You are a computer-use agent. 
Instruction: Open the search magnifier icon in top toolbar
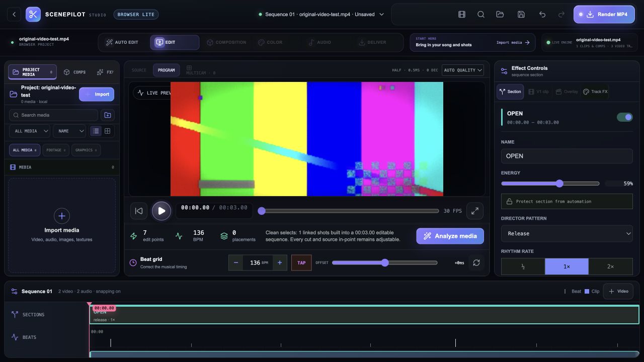(x=481, y=15)
